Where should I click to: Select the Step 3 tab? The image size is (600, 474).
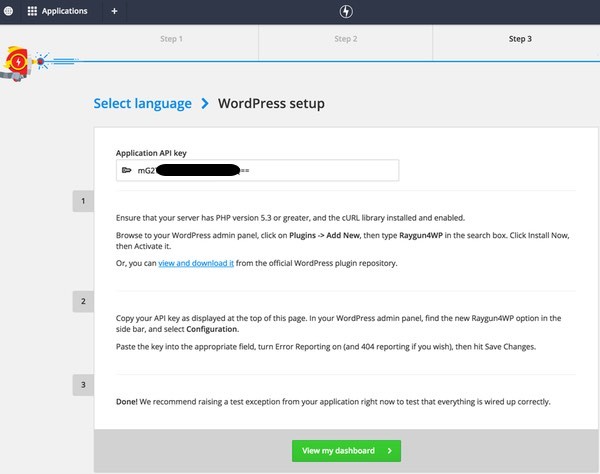point(520,39)
